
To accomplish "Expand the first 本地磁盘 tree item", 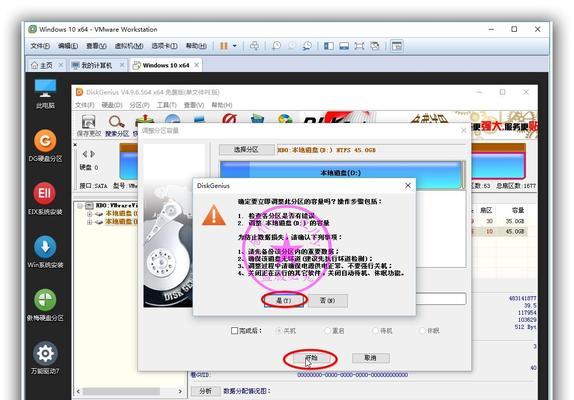I will (x=89, y=213).
